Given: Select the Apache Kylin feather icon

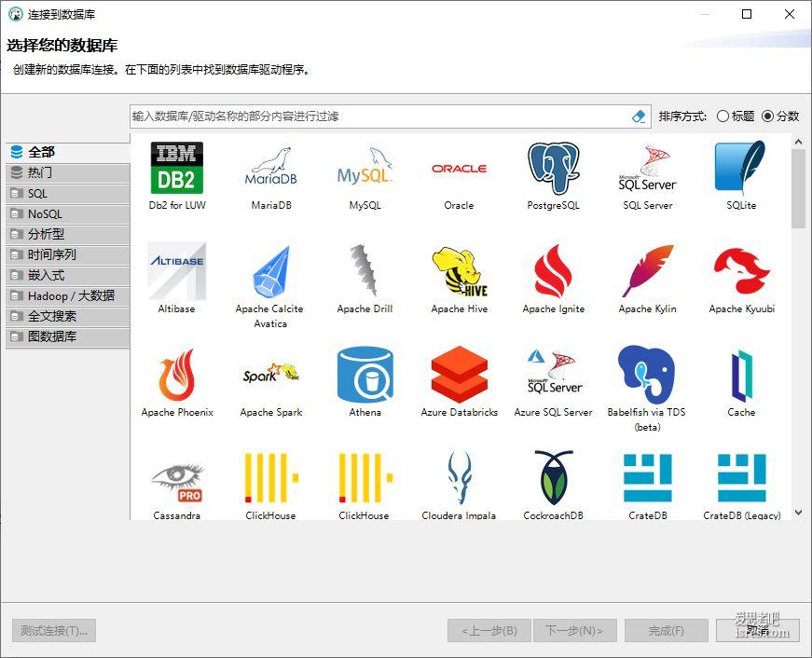Looking at the screenshot, I should (647, 271).
